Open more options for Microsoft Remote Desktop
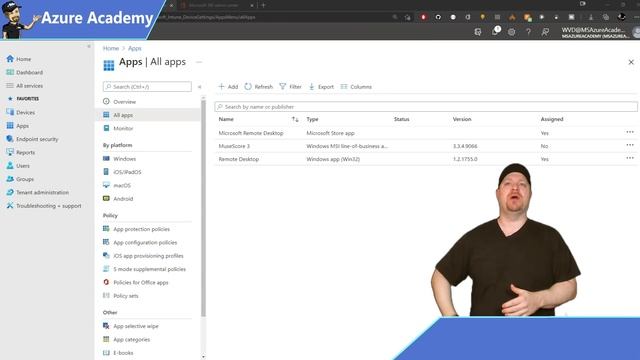 click(x=630, y=132)
